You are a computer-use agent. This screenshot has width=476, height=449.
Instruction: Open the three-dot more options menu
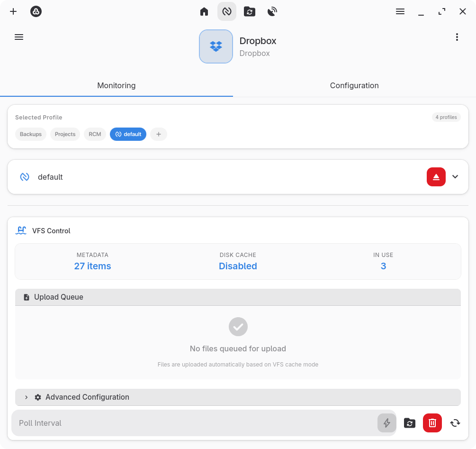[x=457, y=37]
